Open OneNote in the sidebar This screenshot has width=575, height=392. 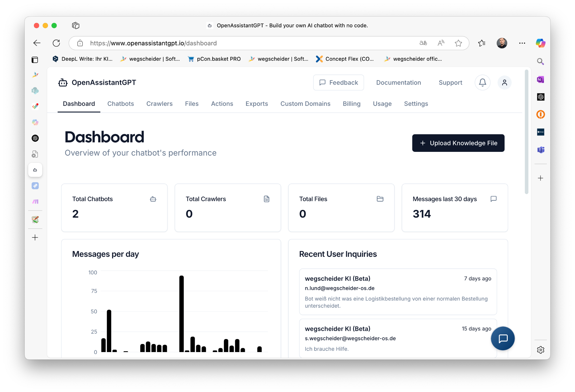coord(540,79)
